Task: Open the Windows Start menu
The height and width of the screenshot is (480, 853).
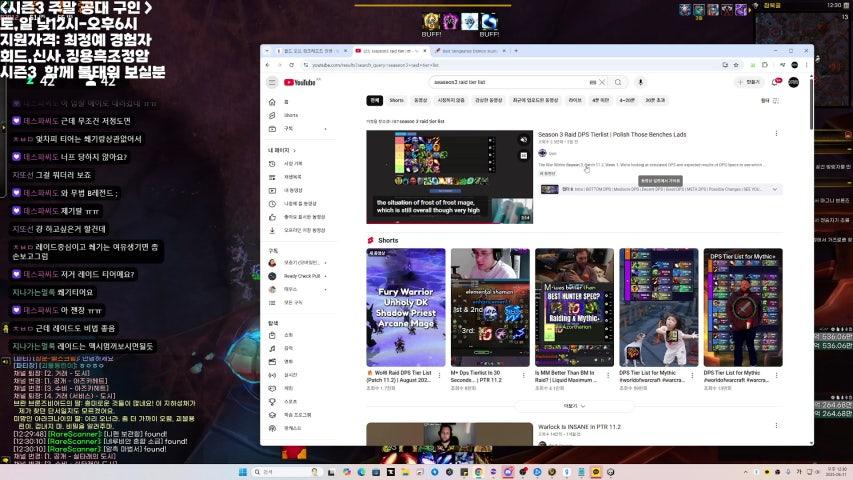Action: pyautogui.click(x=243, y=472)
